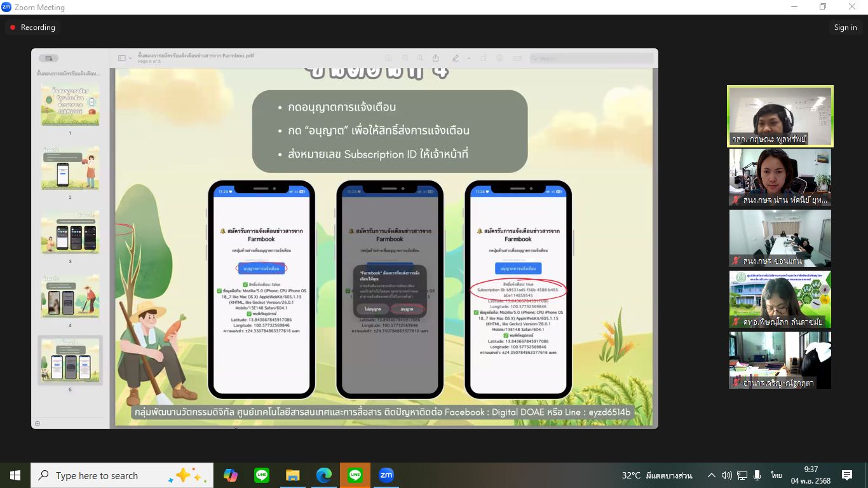Open Zoom from the taskbar
The height and width of the screenshot is (488, 868).
(x=386, y=475)
